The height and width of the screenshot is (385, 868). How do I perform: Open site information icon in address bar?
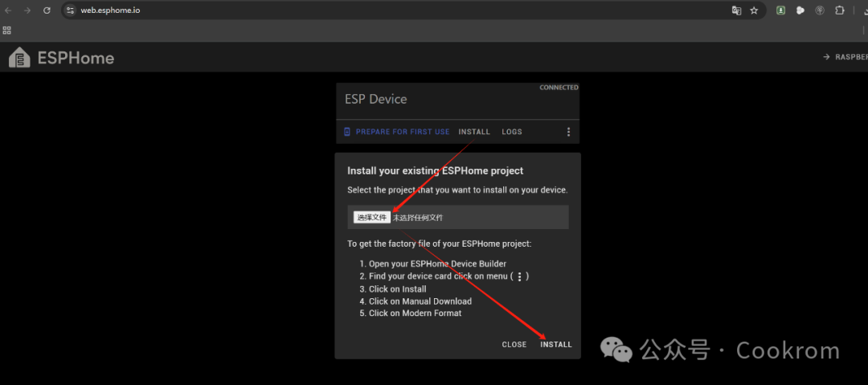point(70,10)
